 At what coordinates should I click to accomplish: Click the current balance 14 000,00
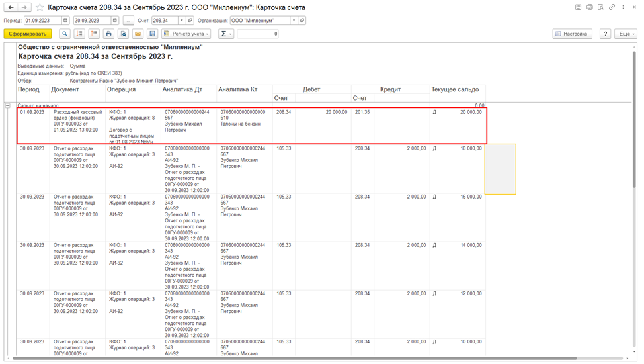point(471,245)
